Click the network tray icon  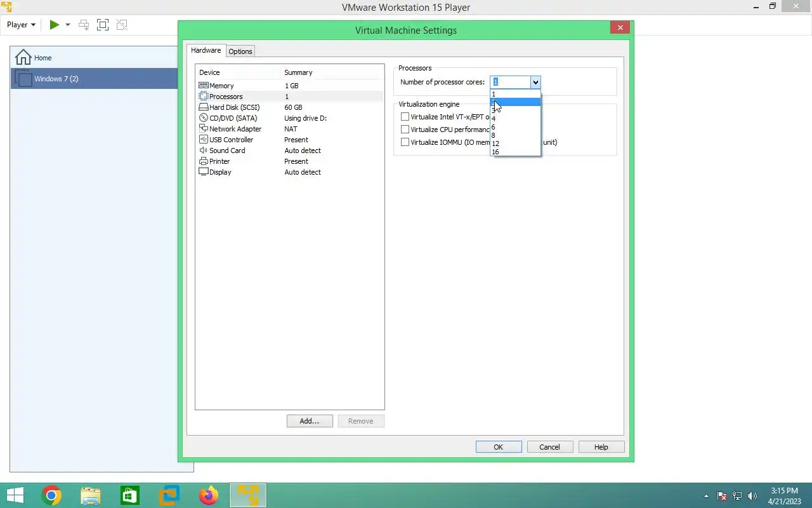(737, 496)
